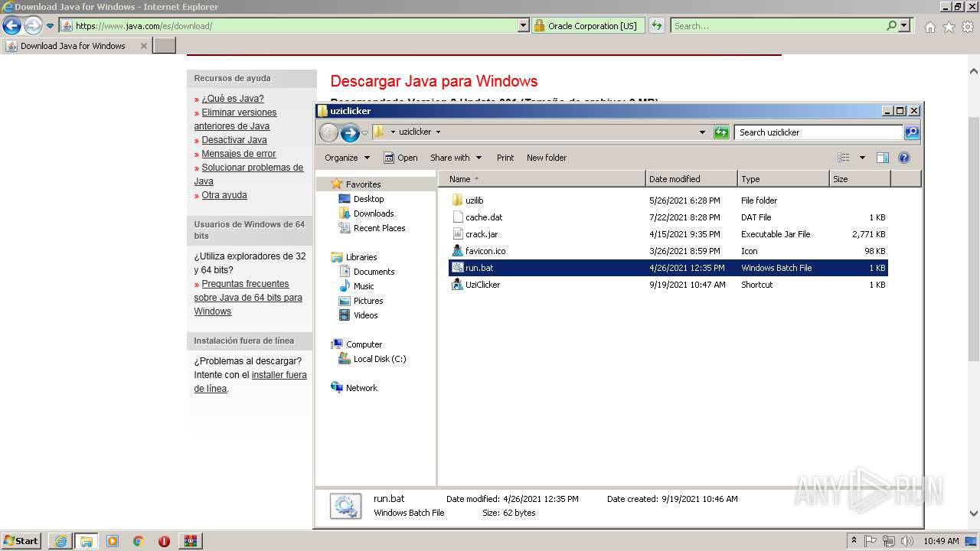This screenshot has width=980, height=551.
Task: Open Internet Explorer favorites star
Action: [949, 27]
